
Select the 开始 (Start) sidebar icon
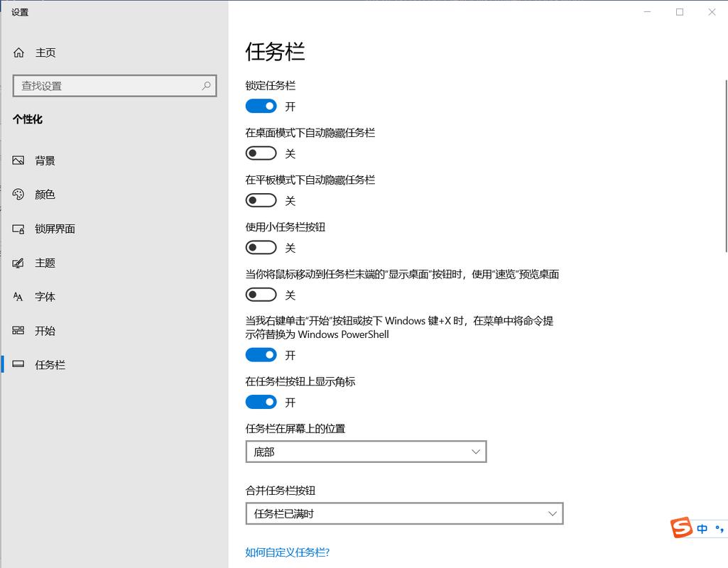point(45,331)
